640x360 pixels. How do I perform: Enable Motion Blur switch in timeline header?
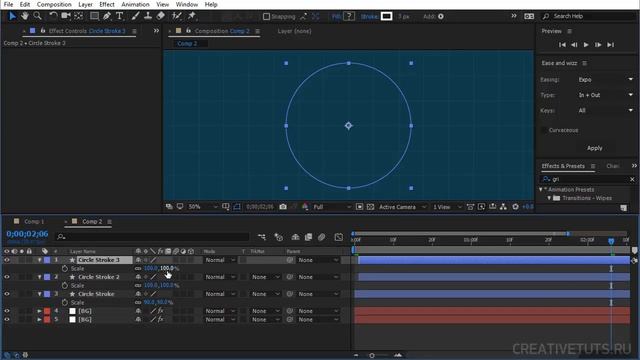tap(322, 237)
